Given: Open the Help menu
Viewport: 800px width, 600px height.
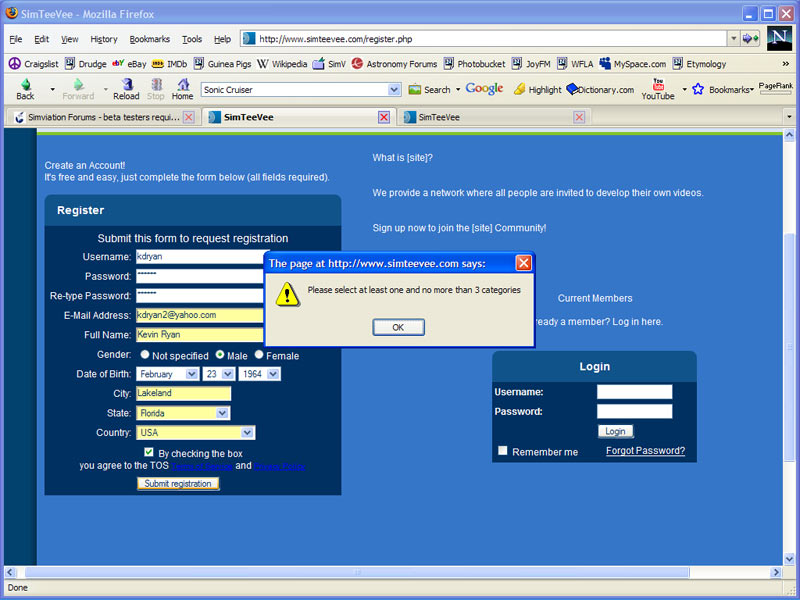Looking at the screenshot, I should (x=222, y=39).
